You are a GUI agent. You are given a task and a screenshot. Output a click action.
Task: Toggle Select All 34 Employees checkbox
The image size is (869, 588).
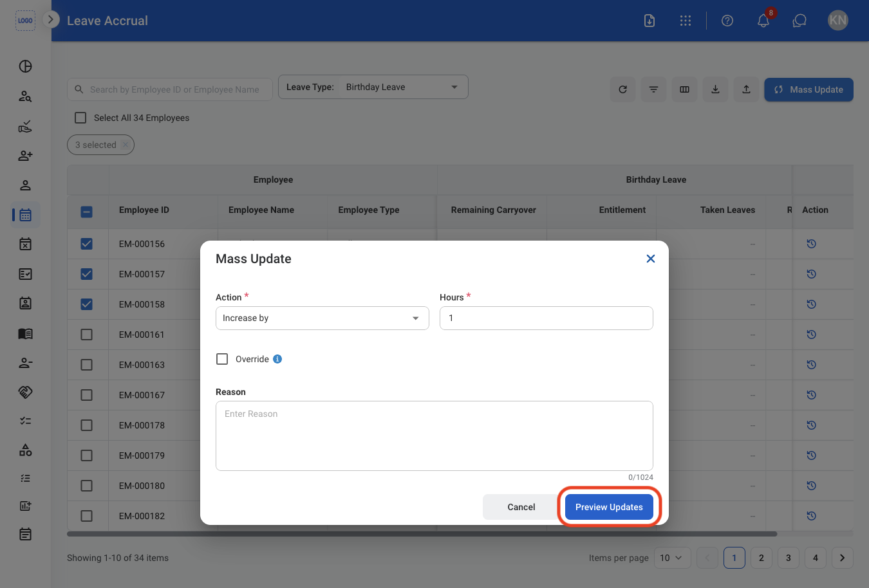(x=80, y=118)
